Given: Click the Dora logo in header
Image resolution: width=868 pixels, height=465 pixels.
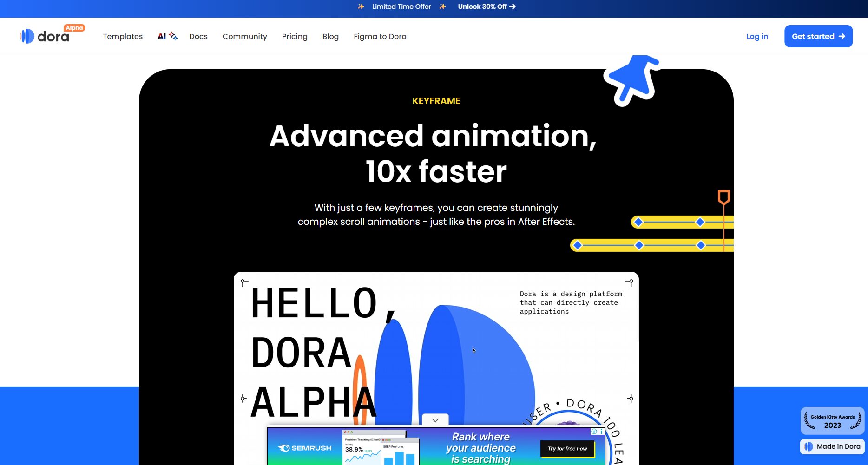Looking at the screenshot, I should click(x=45, y=36).
